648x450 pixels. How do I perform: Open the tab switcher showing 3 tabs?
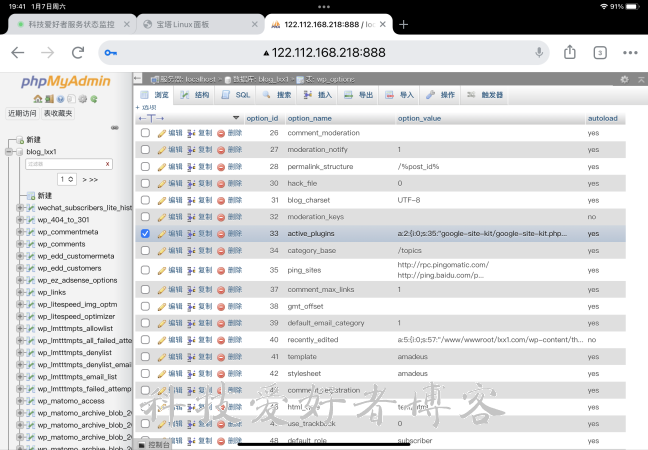tap(600, 53)
